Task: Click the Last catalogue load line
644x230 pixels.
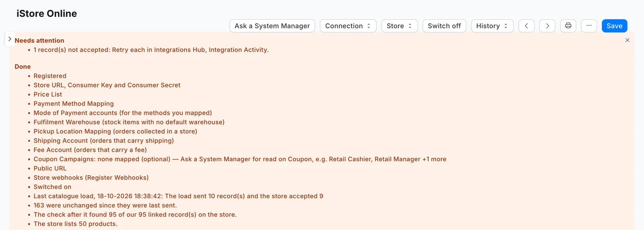Action: click(178, 197)
